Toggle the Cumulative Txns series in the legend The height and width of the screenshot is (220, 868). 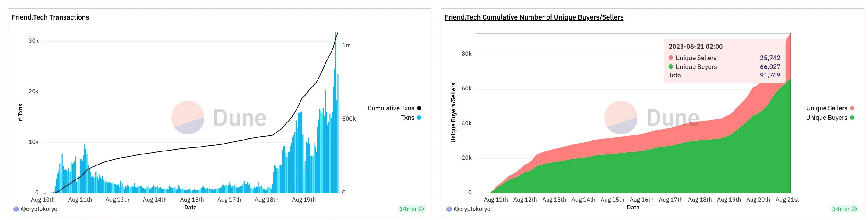(x=391, y=108)
